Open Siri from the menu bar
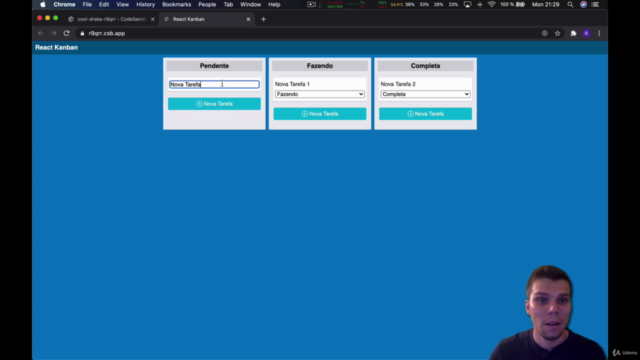Image resolution: width=640 pixels, height=360 pixels. pyautogui.click(x=583, y=4)
